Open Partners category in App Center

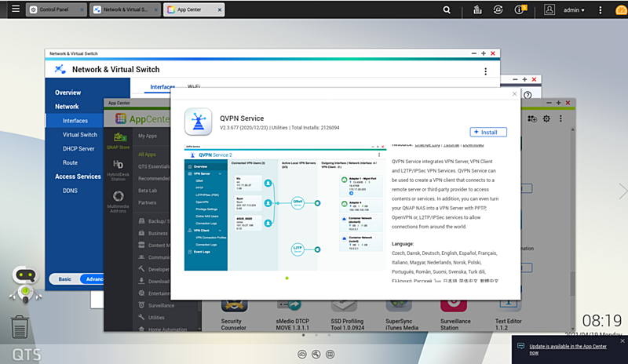tap(147, 202)
